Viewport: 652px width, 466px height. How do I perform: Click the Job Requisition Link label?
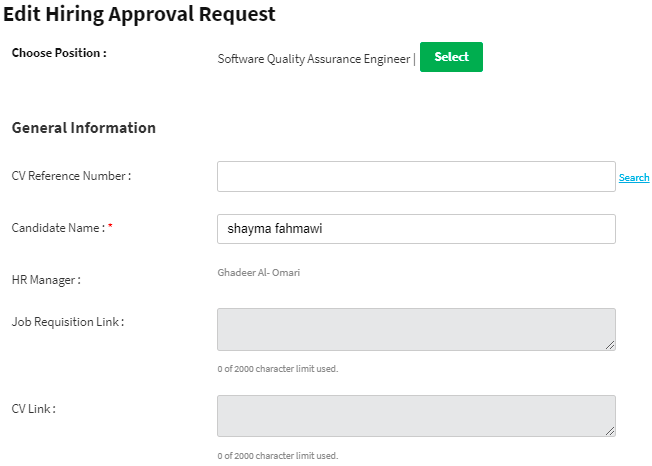point(68,322)
